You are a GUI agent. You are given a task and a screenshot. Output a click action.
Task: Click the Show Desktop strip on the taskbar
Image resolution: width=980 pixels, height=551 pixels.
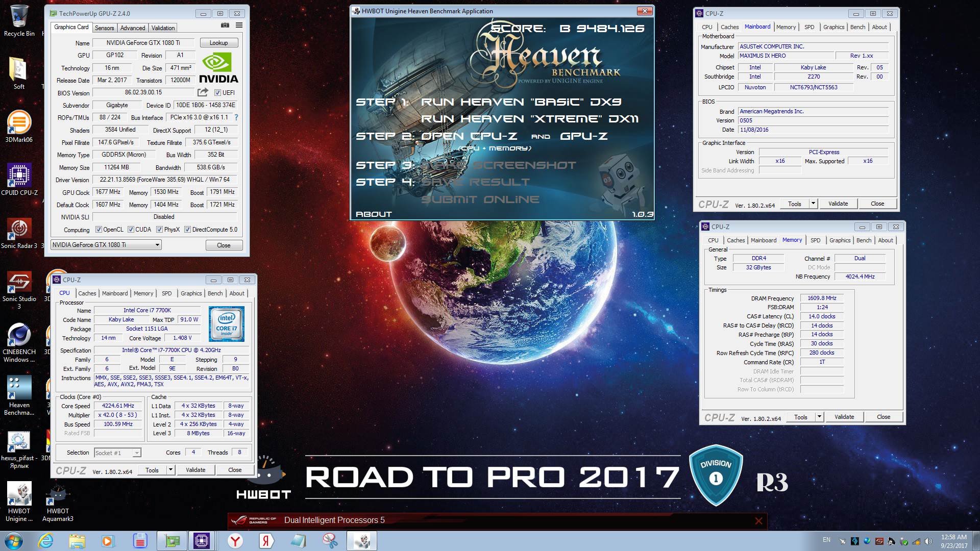(976, 541)
